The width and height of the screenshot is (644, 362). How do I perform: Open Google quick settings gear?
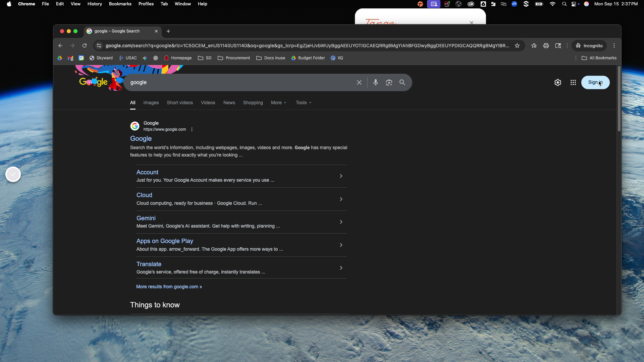pos(557,82)
